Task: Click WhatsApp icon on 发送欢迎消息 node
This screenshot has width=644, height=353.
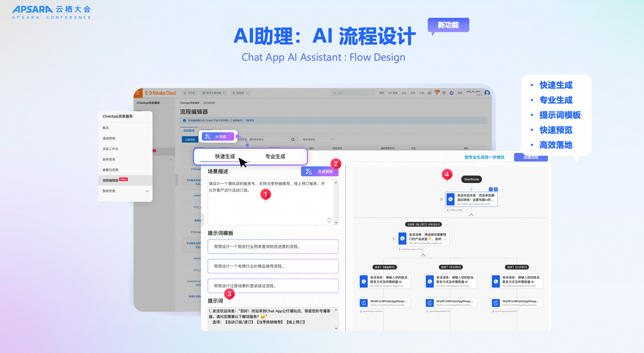Action: (x=451, y=199)
